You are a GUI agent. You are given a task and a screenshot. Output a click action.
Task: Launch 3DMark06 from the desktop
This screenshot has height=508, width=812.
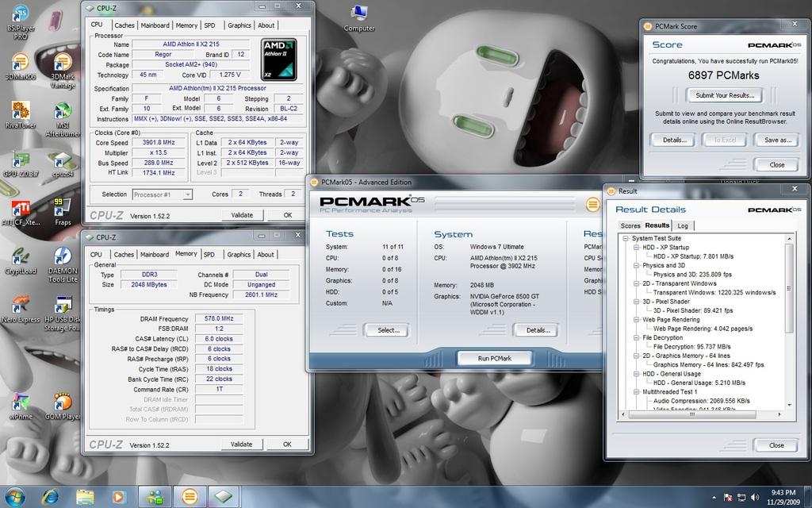click(x=20, y=67)
